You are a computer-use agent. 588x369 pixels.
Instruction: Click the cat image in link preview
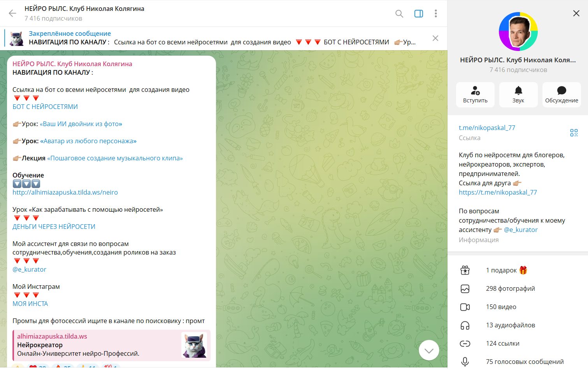(x=194, y=345)
